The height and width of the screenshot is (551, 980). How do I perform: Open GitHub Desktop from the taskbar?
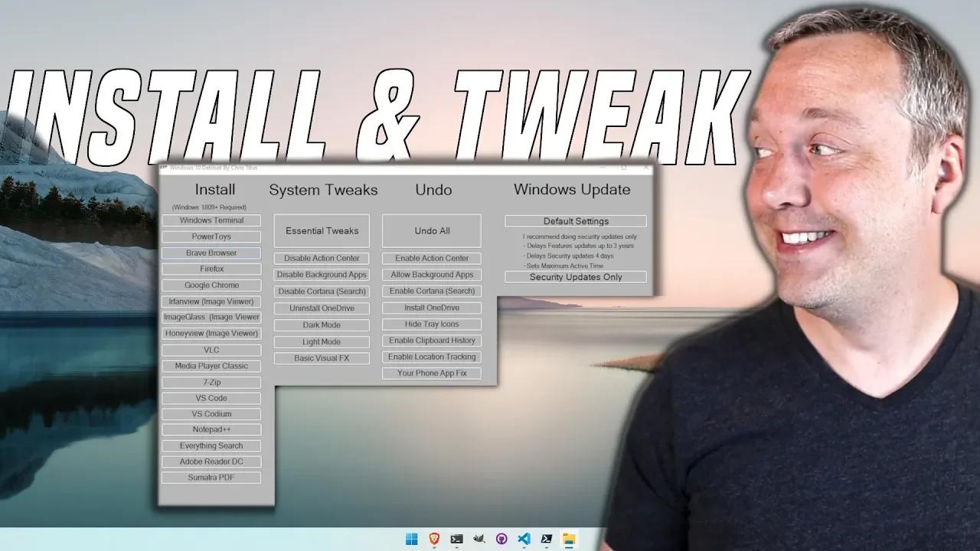[x=501, y=538]
